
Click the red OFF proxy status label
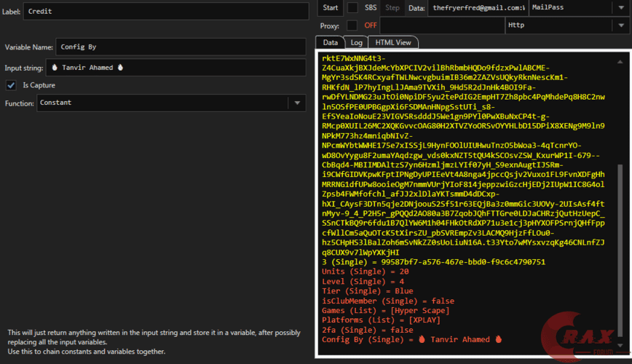[371, 25]
